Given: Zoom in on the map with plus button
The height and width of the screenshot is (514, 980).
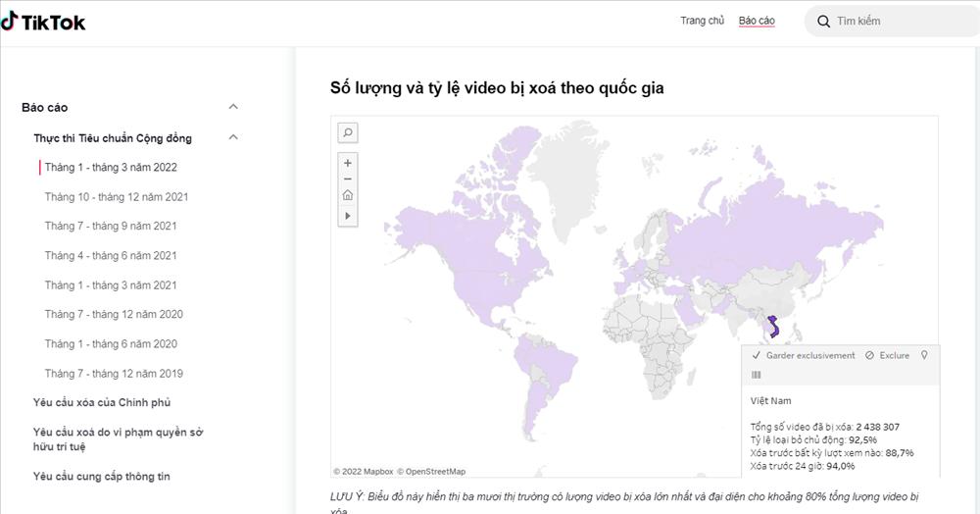Looking at the screenshot, I should pyautogui.click(x=348, y=163).
